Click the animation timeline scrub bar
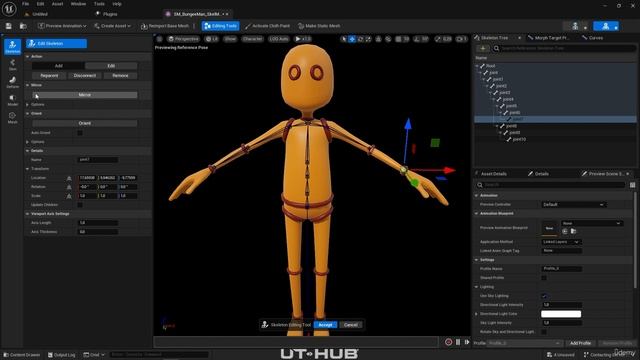The image size is (640, 360). point(297,342)
